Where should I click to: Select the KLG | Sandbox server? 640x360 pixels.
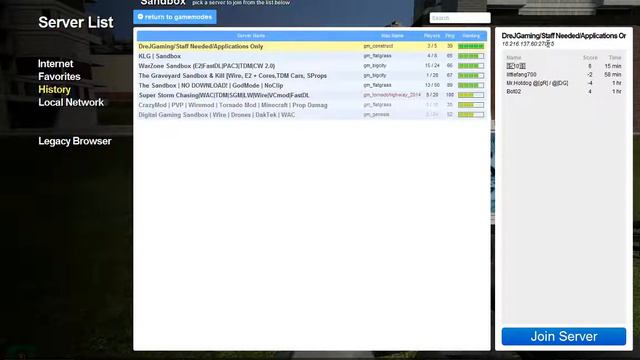(311, 56)
